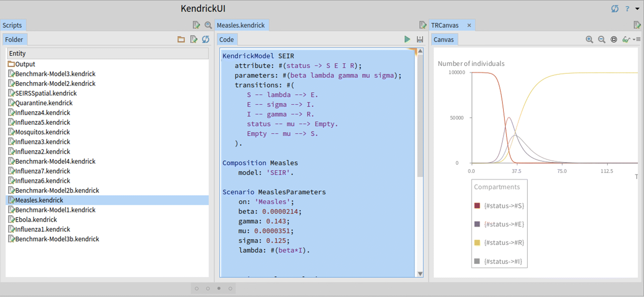The width and height of the screenshot is (644, 297).
Task: Select Benchmark-Model3b.kendrick script
Action: pos(54,239)
